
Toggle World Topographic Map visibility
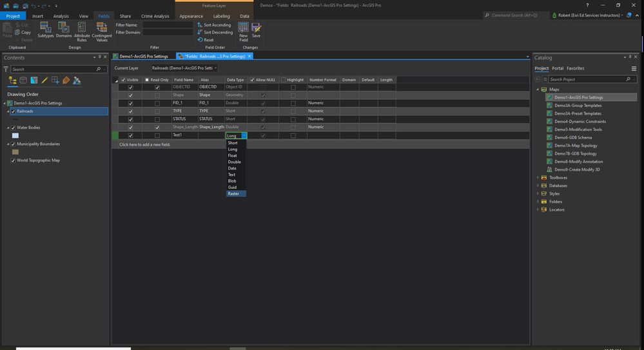[13, 160]
